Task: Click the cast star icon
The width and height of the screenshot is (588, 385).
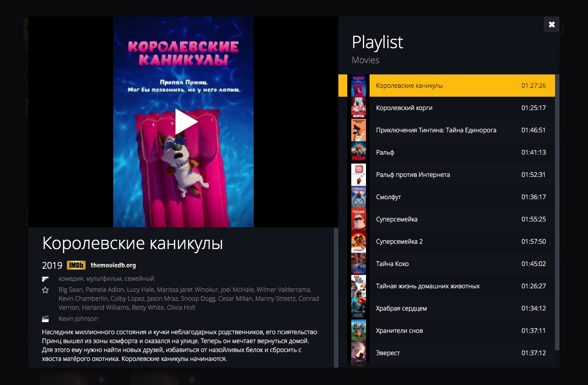Action: coord(45,290)
